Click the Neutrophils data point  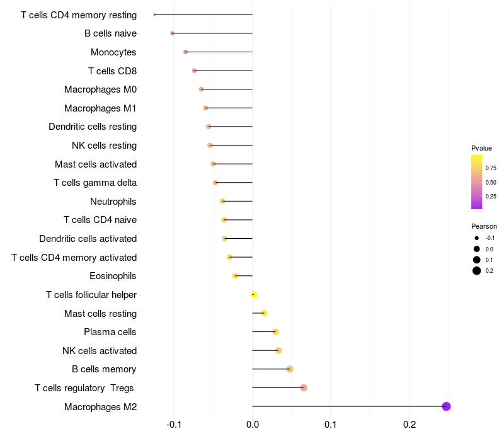[222, 201]
